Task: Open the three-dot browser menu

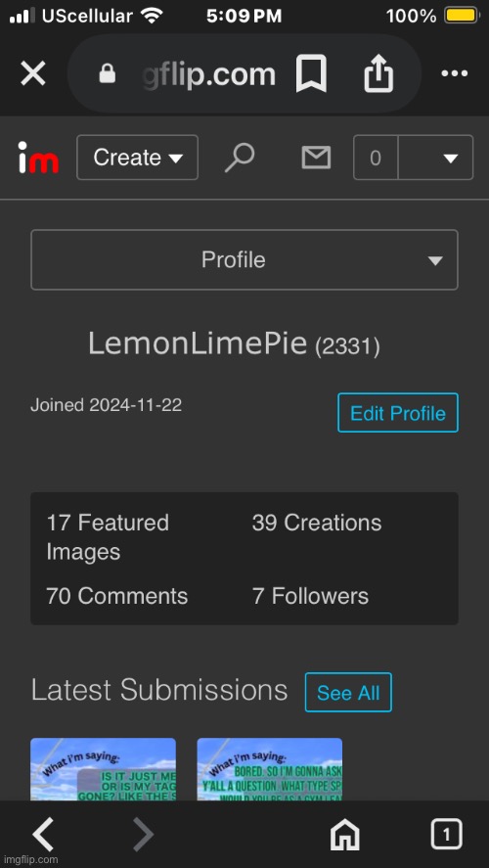Action: pos(454,73)
